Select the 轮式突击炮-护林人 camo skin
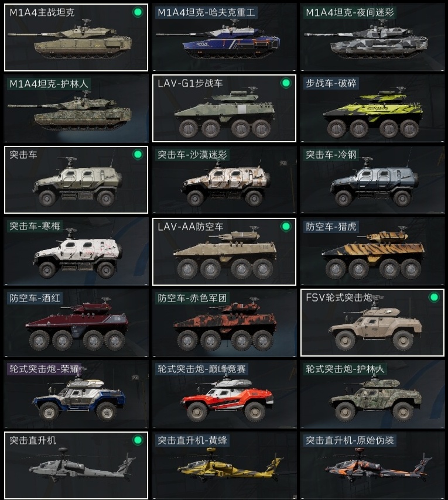The height and width of the screenshot is (500, 448). (372, 394)
